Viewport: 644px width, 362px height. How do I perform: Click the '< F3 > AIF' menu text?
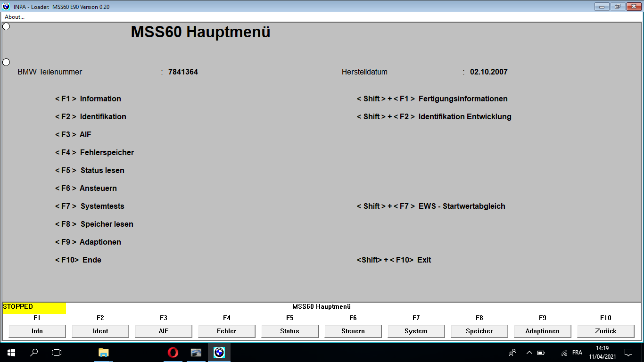pyautogui.click(x=73, y=134)
